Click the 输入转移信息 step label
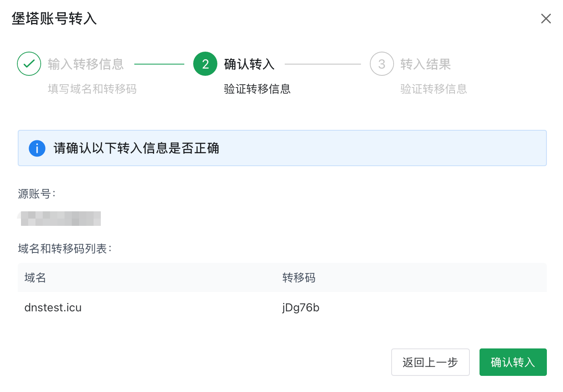The image size is (563, 392). (x=86, y=65)
